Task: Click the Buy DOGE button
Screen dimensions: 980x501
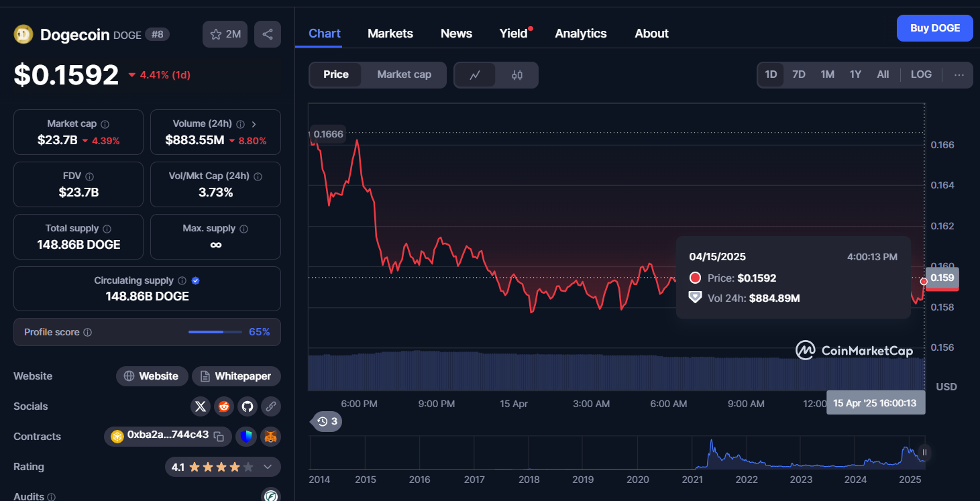Action: click(934, 28)
